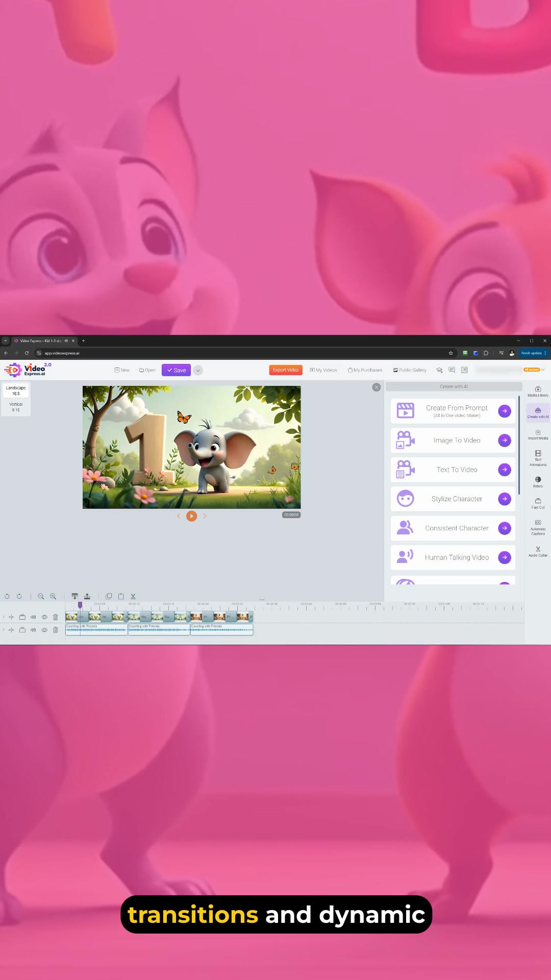Delete track 1 with trash icon

pyautogui.click(x=56, y=617)
